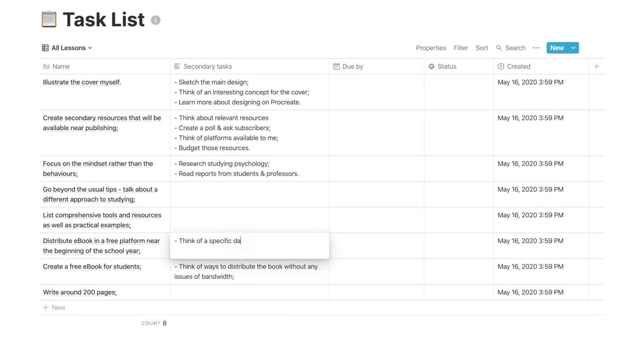Open the Filter menu
This screenshot has width=644, height=341.
tap(460, 48)
